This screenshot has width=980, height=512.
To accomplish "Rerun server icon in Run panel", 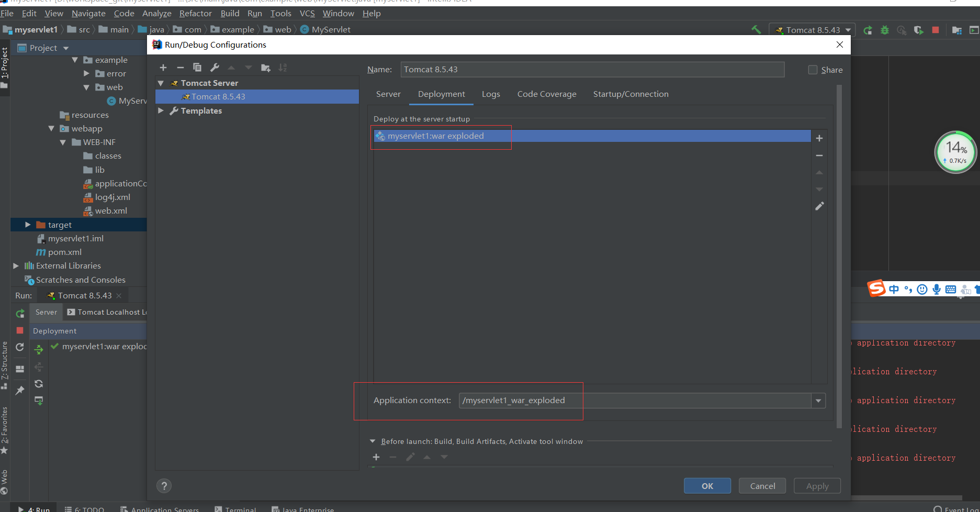I will click(20, 314).
